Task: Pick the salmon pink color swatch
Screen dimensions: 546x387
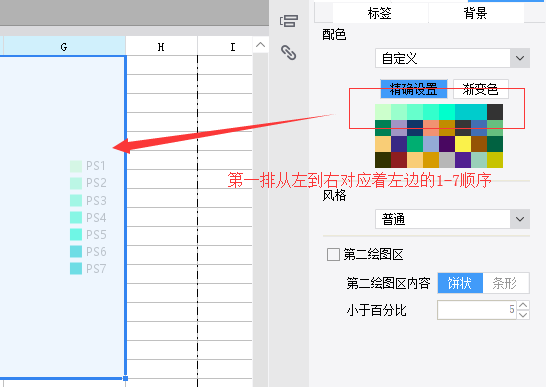Action: click(x=431, y=128)
